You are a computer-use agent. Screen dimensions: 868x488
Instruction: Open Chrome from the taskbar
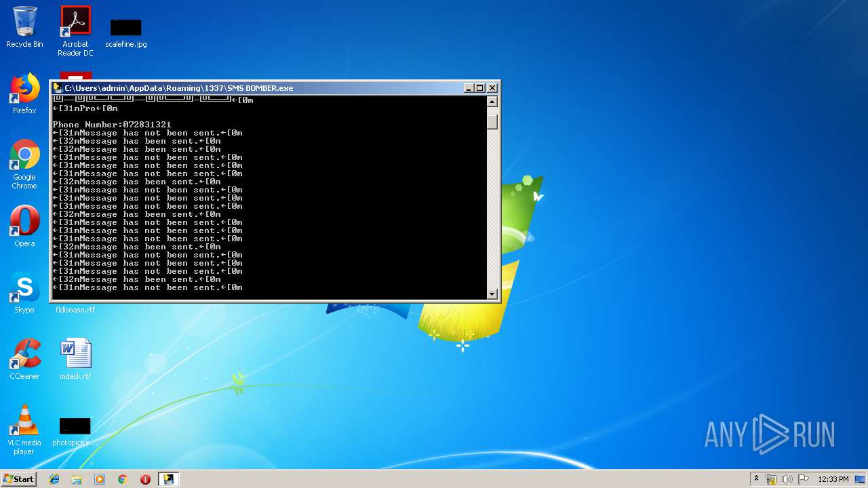[x=123, y=479]
